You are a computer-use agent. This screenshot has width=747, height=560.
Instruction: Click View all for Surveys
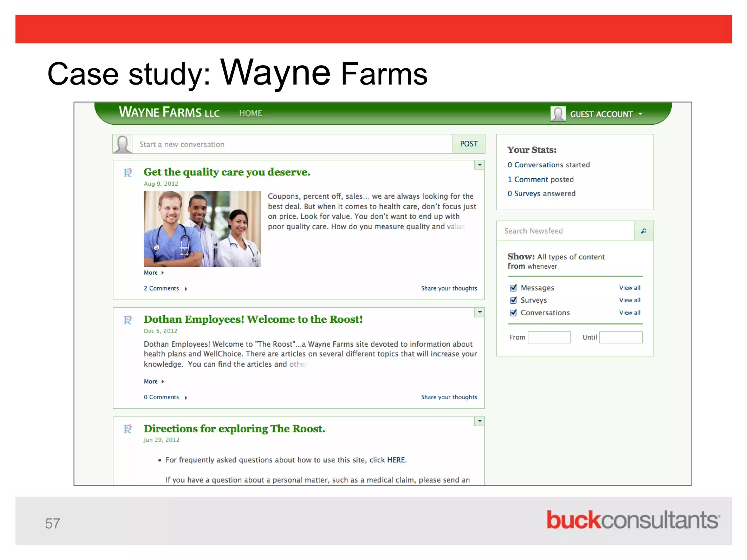tap(630, 300)
